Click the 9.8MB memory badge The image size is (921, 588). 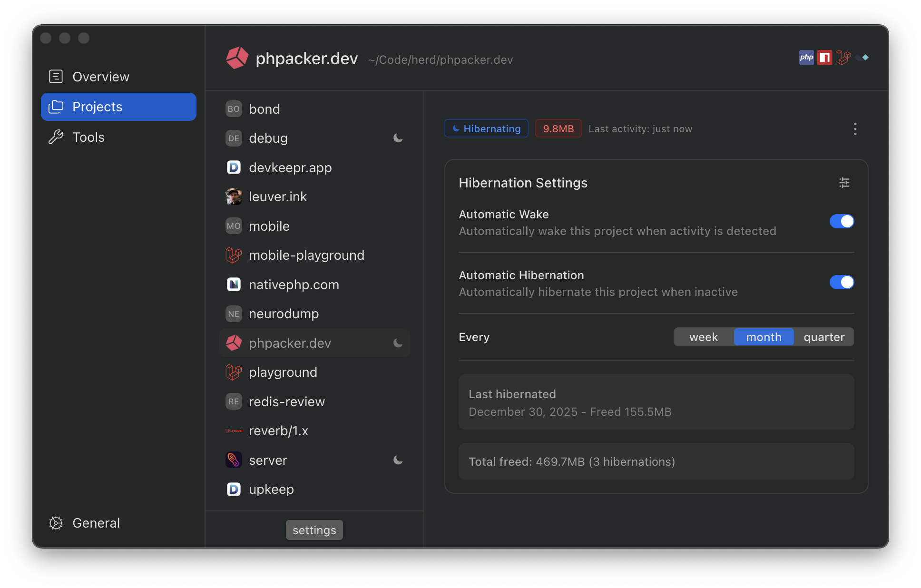pos(558,128)
